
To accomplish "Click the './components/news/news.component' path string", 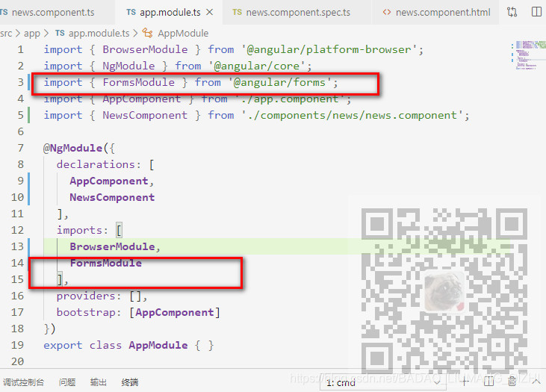I will [353, 115].
